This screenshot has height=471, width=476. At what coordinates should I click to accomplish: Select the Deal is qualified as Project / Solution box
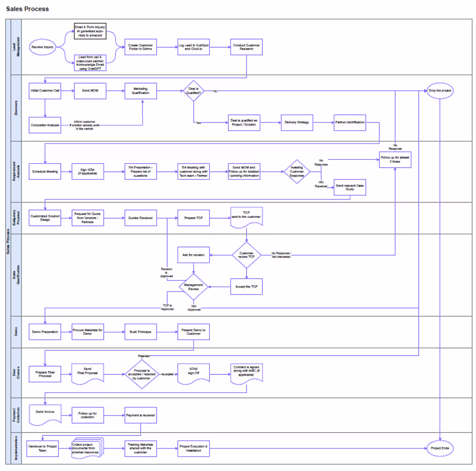pos(244,122)
